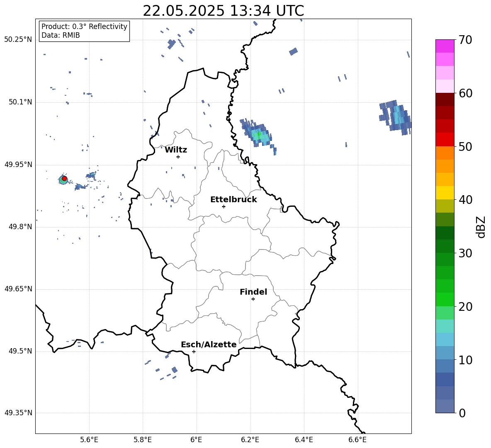491x448 pixels.
Task: Click the 49.5°N latitude label
Action: click(x=20, y=351)
